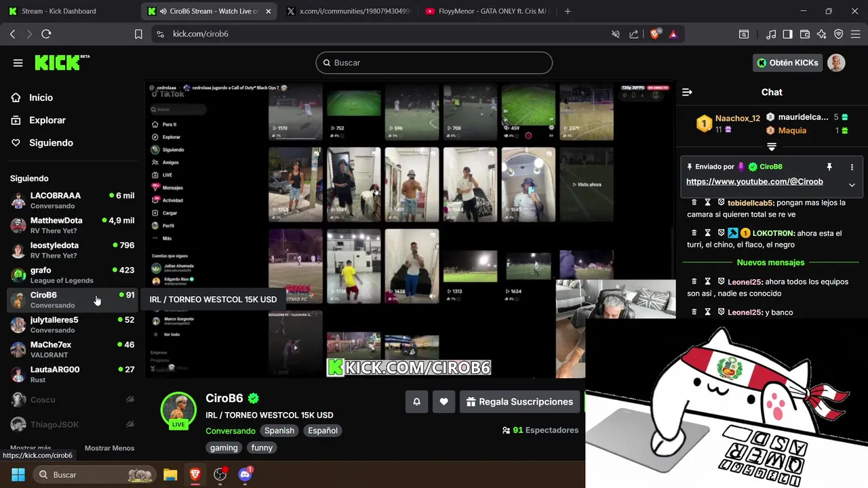The height and width of the screenshot is (488, 868).
Task: Select the funny tag
Action: tap(262, 447)
